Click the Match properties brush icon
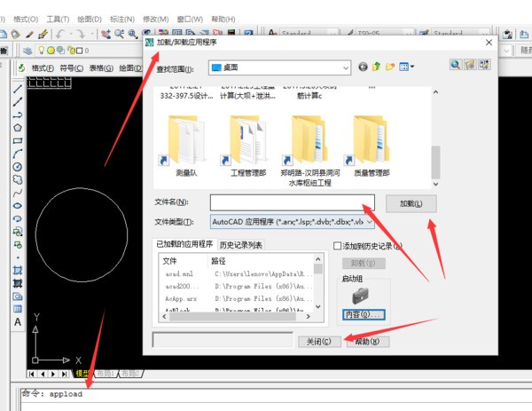The image size is (532, 411). coord(43,34)
